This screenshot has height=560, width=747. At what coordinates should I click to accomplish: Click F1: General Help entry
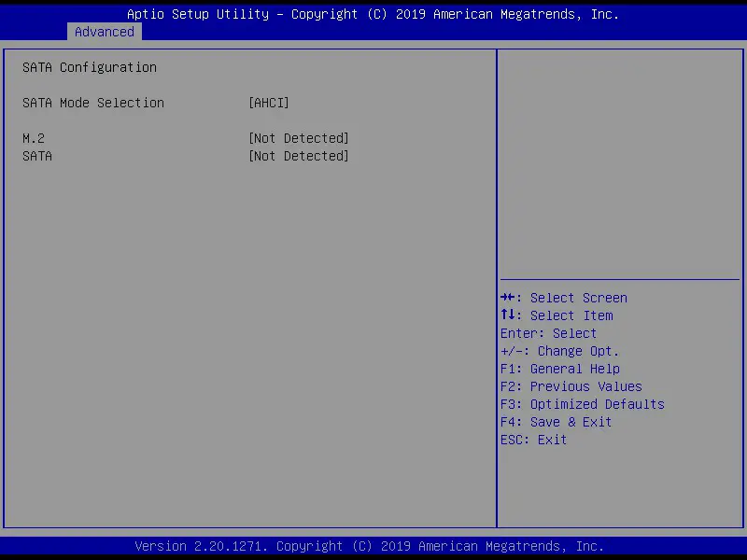click(x=560, y=369)
